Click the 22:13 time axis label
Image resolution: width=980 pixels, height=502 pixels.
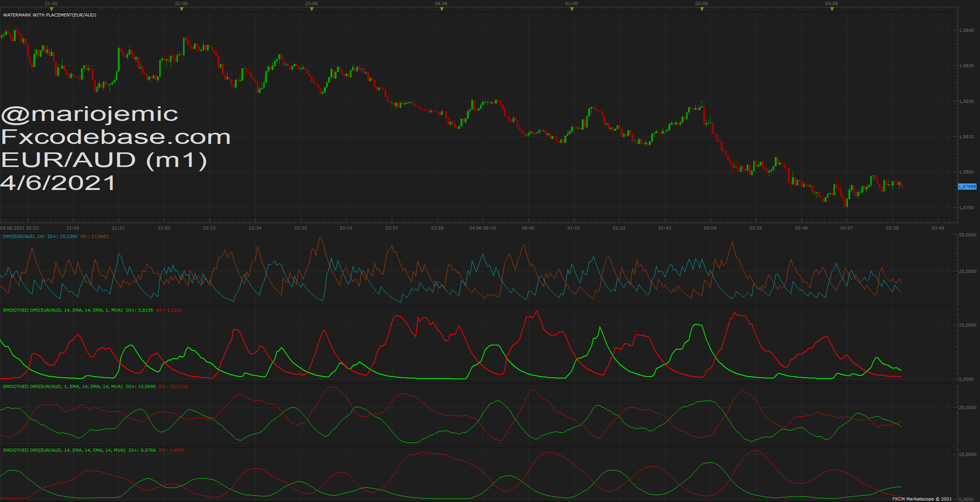coord(209,228)
